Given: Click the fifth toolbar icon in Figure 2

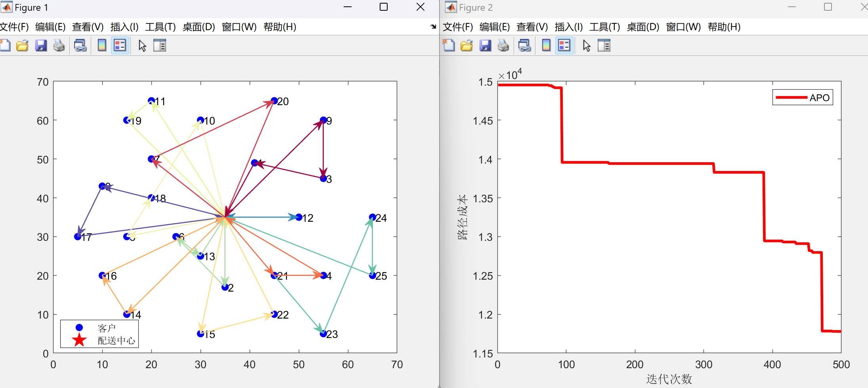Looking at the screenshot, I should [524, 46].
